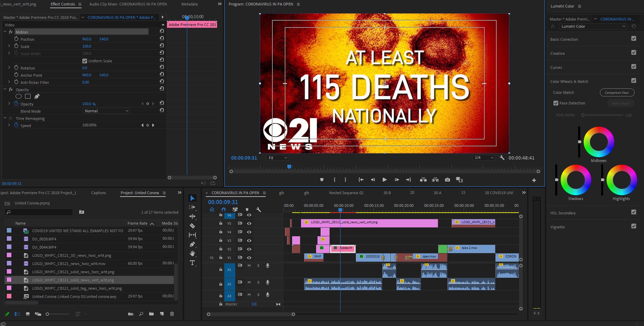Toggle Curves section checkbox
Screen dimensions: 644x326
pos(634,67)
